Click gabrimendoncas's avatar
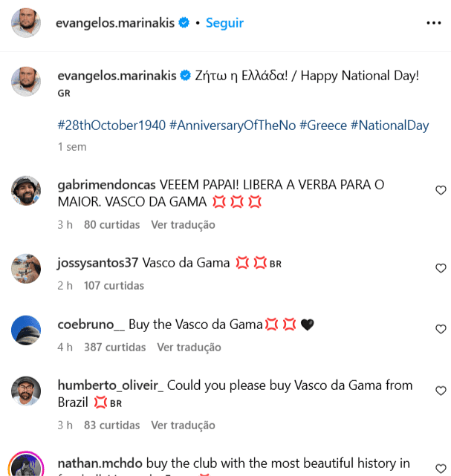Viewport: 451px width, 476px height. (x=26, y=191)
